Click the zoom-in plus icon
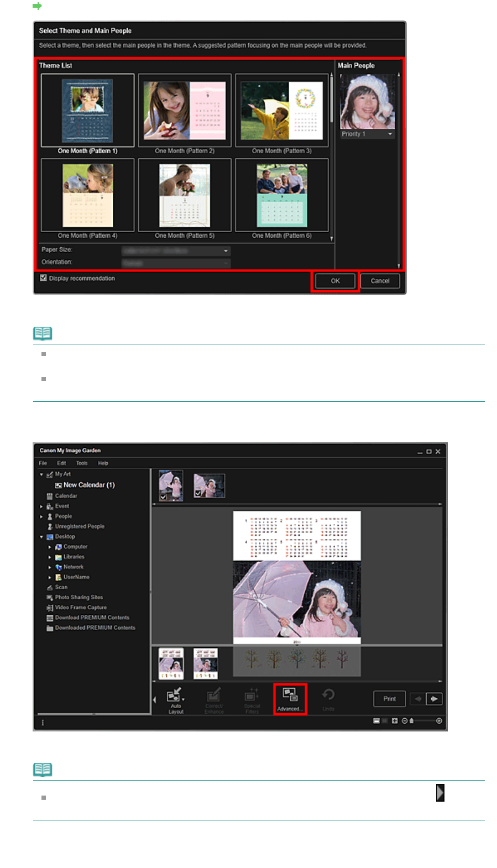This screenshot has width=497, height=868. pyautogui.click(x=439, y=721)
